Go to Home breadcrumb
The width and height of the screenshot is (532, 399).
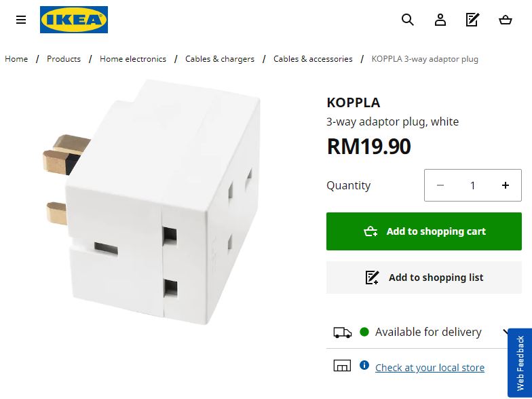tap(16, 59)
